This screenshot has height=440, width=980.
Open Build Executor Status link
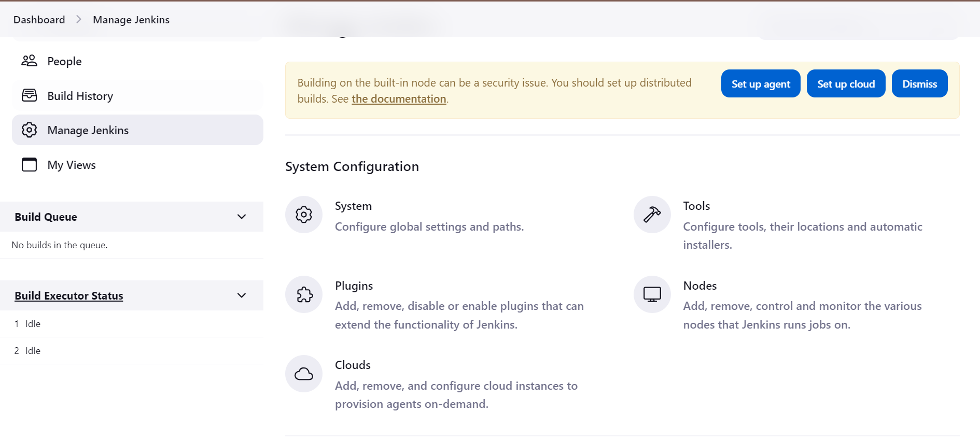[69, 295]
